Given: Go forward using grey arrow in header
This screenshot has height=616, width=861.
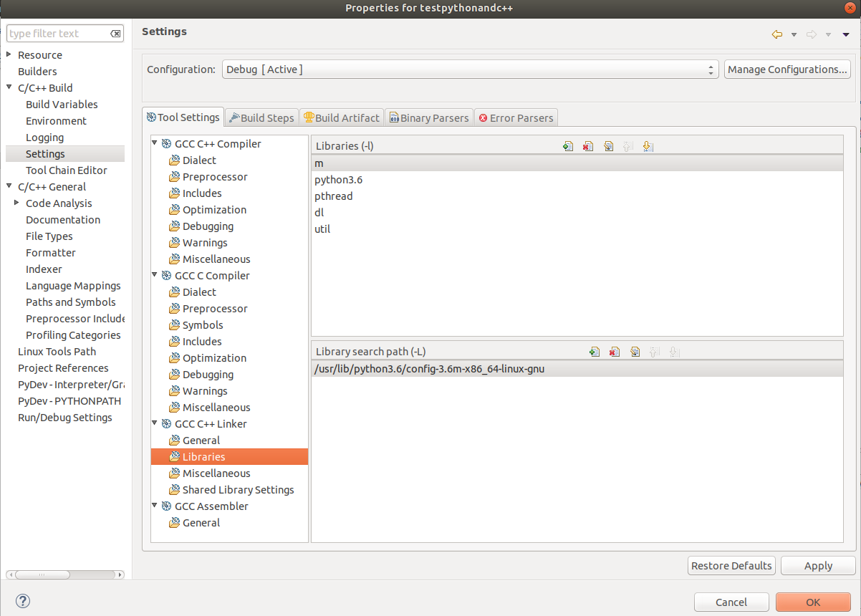Looking at the screenshot, I should click(812, 34).
